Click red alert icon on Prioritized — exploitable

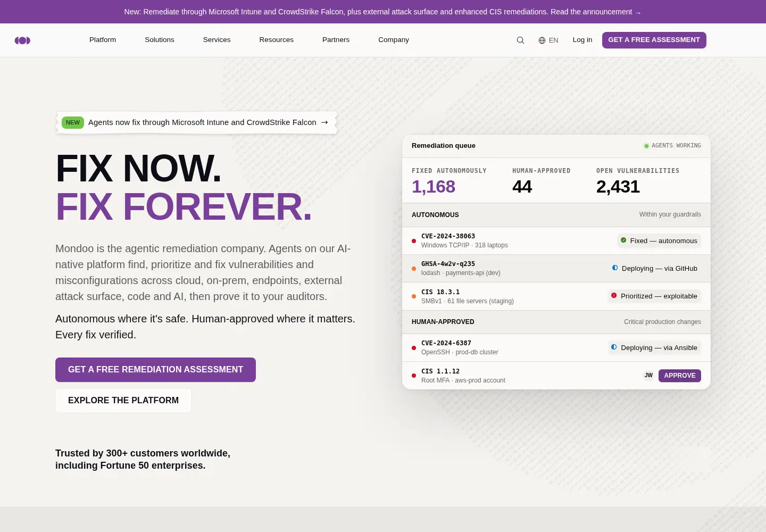pyautogui.click(x=614, y=296)
